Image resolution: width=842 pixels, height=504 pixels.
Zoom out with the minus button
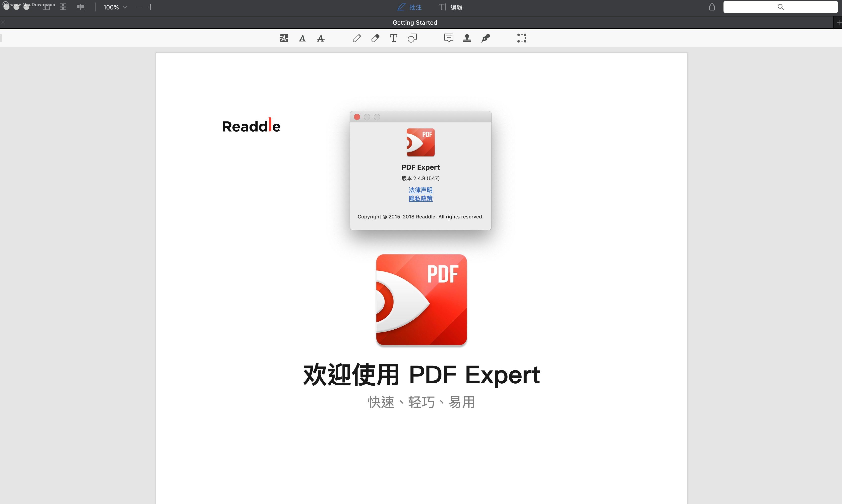[139, 7]
